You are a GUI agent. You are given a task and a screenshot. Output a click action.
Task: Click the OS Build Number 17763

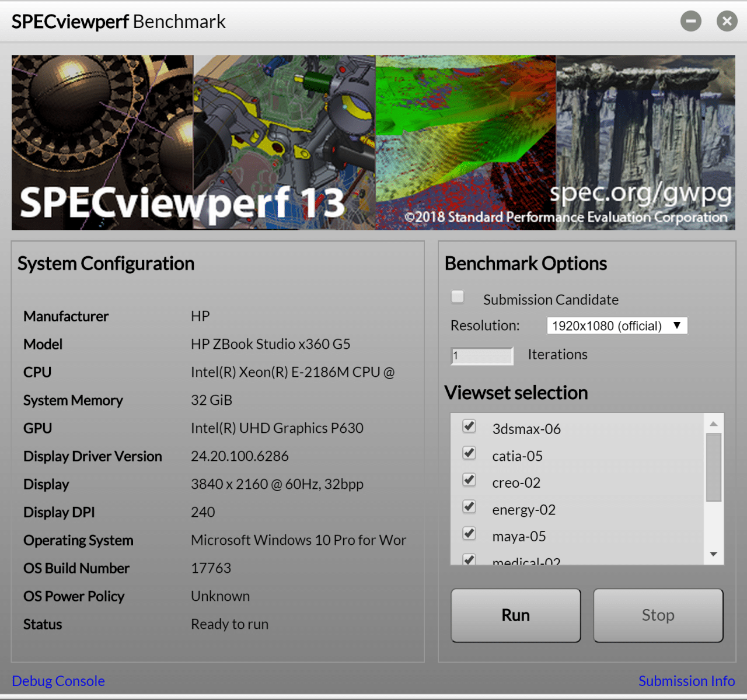[211, 568]
